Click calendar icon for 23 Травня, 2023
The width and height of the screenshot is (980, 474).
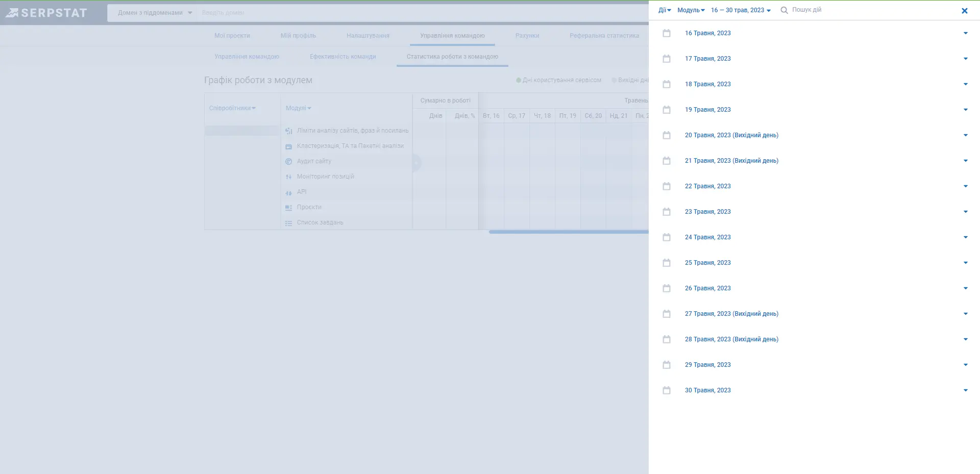pos(667,212)
